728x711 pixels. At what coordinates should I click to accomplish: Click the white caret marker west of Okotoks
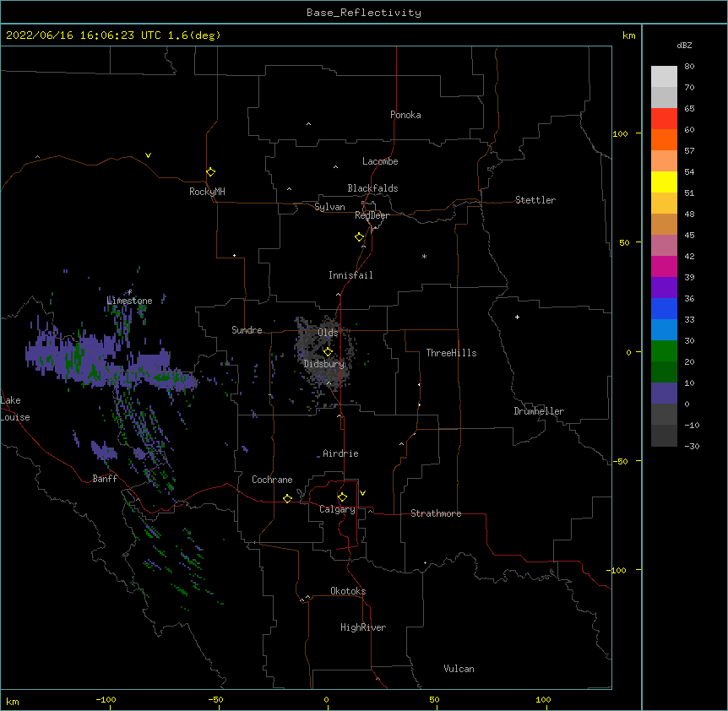[307, 597]
